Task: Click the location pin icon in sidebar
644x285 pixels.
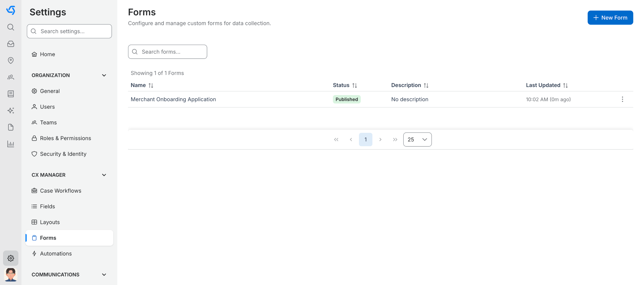Action: click(11, 60)
